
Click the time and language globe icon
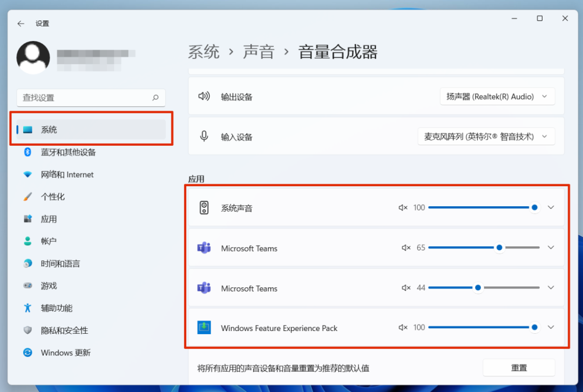[28, 263]
